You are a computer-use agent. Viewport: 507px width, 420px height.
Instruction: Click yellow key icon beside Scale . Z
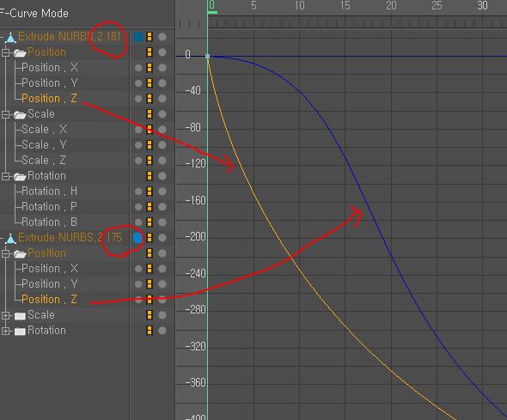click(x=149, y=161)
